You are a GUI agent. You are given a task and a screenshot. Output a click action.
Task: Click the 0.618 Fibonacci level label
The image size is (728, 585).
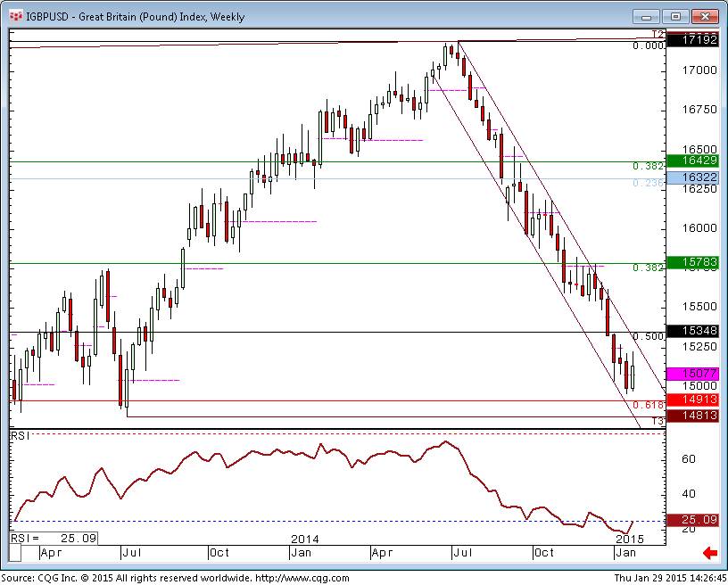point(648,405)
